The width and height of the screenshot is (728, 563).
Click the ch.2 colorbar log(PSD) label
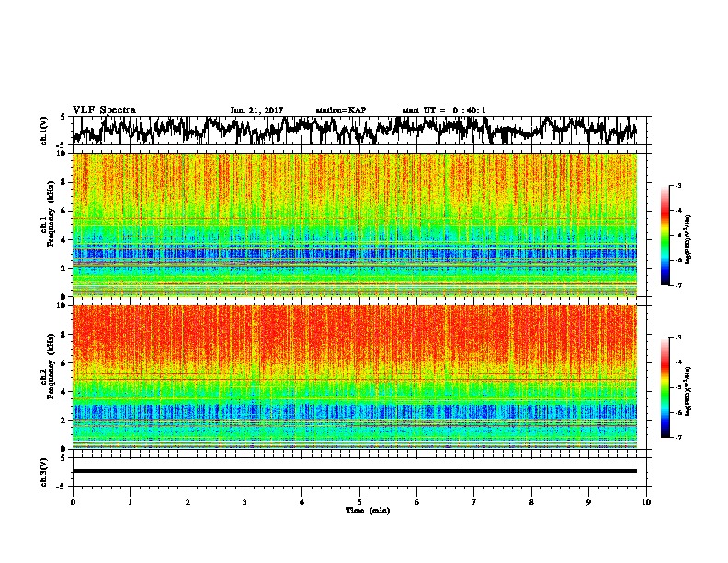coord(688,391)
